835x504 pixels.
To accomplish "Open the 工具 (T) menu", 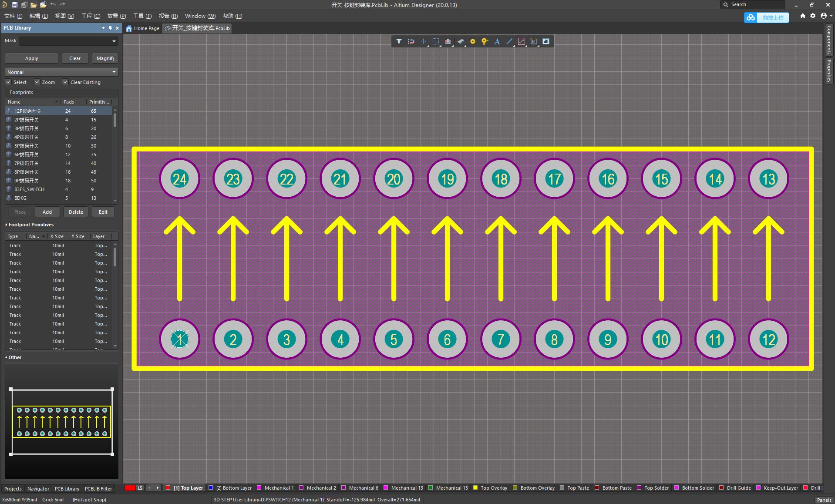I will click(x=142, y=16).
